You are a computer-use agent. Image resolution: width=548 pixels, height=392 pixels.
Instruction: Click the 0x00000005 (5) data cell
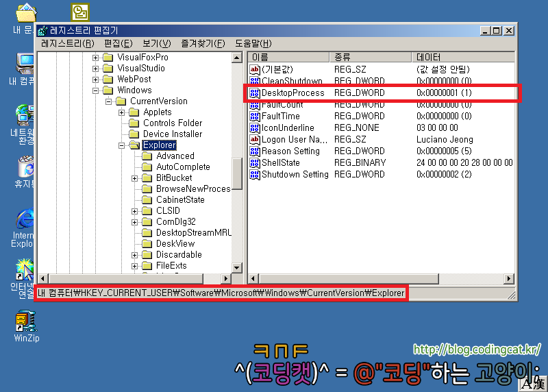coord(444,151)
